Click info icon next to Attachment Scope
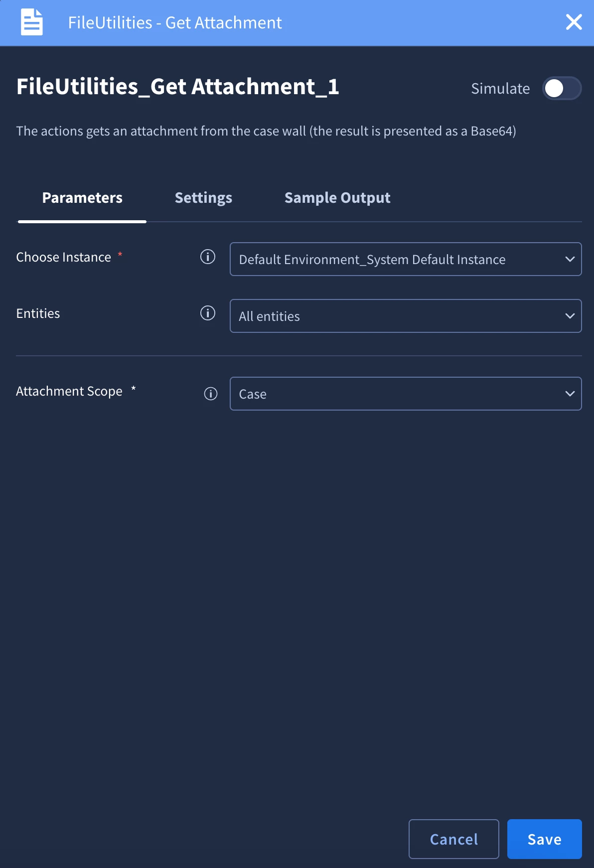Image resolution: width=594 pixels, height=868 pixels. pos(211,394)
